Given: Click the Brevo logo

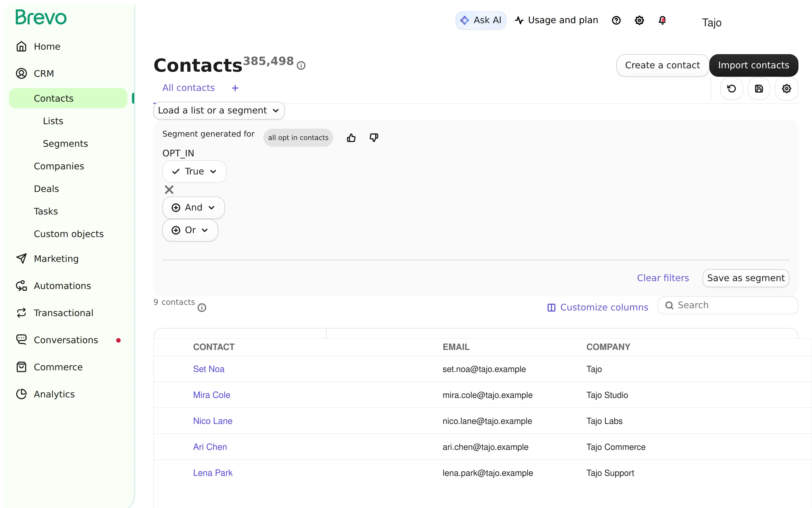Looking at the screenshot, I should point(41,17).
